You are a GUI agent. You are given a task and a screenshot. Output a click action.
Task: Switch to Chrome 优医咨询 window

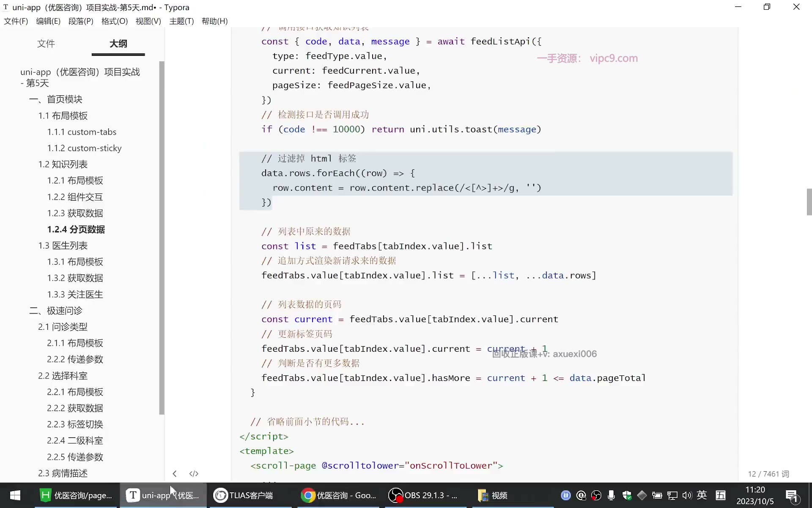(338, 495)
